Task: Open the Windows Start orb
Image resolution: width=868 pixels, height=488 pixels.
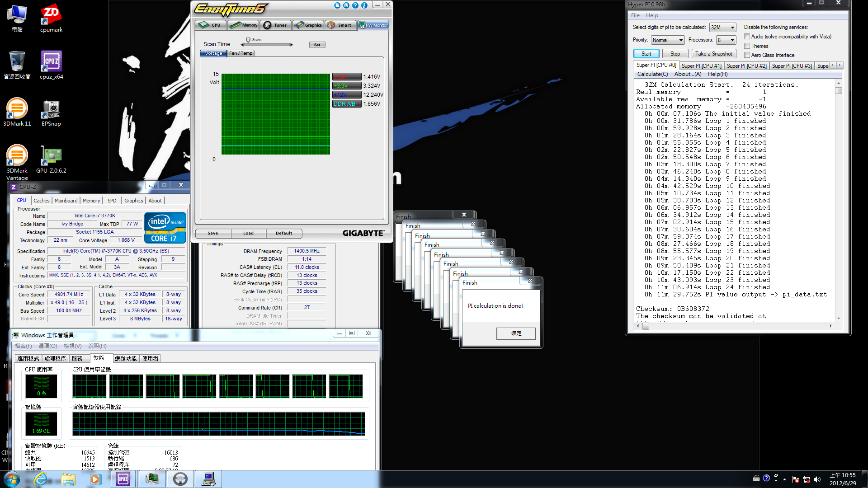Action: 12,479
